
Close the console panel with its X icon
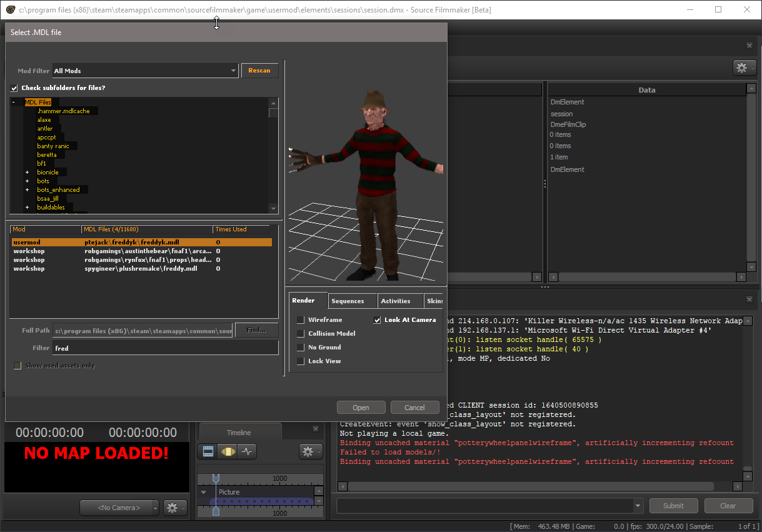coord(749,300)
